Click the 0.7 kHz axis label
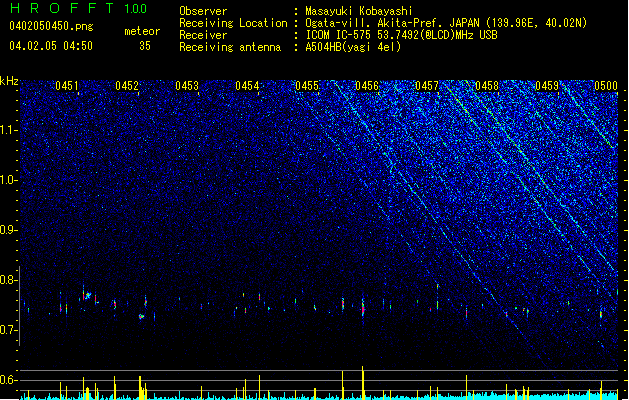The width and height of the screenshot is (629, 400). tap(8, 330)
